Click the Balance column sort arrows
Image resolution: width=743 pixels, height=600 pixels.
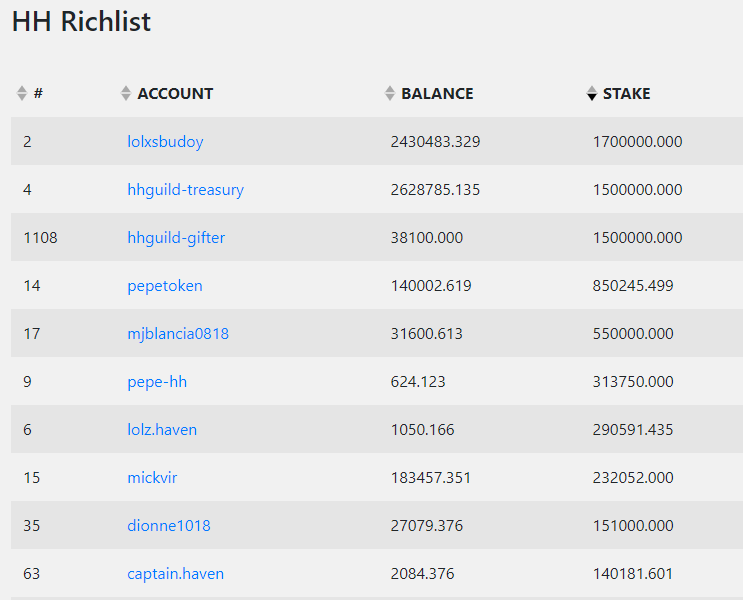pos(390,93)
